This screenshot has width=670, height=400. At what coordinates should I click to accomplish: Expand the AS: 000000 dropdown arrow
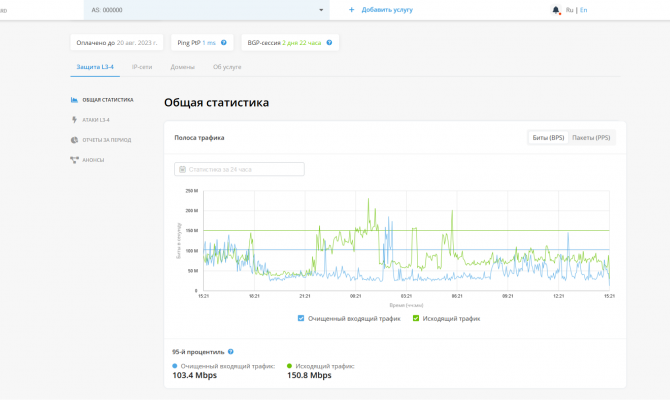coord(321,10)
